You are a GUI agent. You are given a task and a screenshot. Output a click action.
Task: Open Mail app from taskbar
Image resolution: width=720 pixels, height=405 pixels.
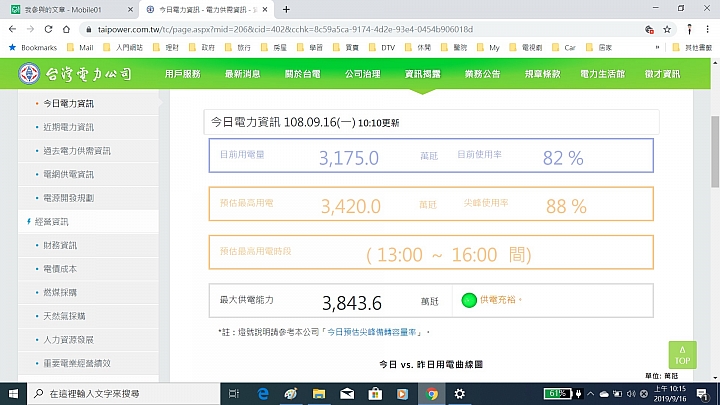[347, 394]
